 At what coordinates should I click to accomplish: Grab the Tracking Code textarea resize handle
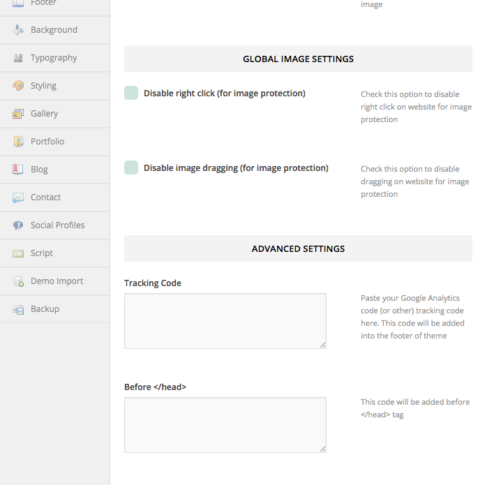coord(322,345)
